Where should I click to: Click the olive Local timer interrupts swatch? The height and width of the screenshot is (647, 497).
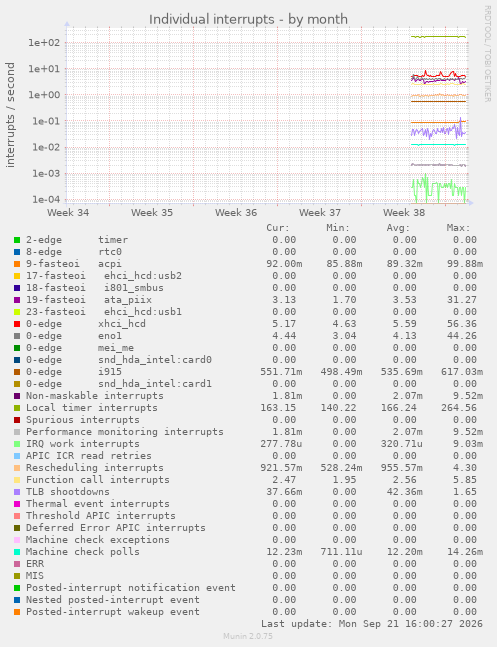[x=17, y=408]
